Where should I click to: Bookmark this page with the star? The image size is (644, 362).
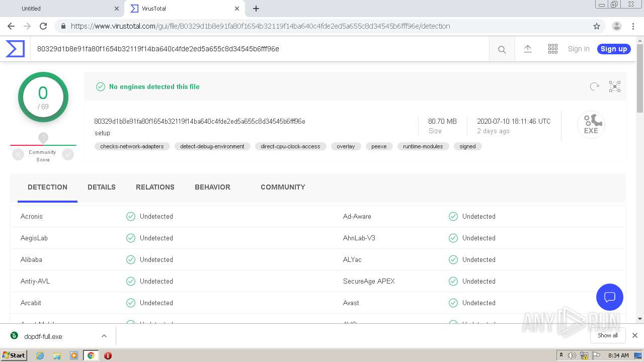(597, 26)
